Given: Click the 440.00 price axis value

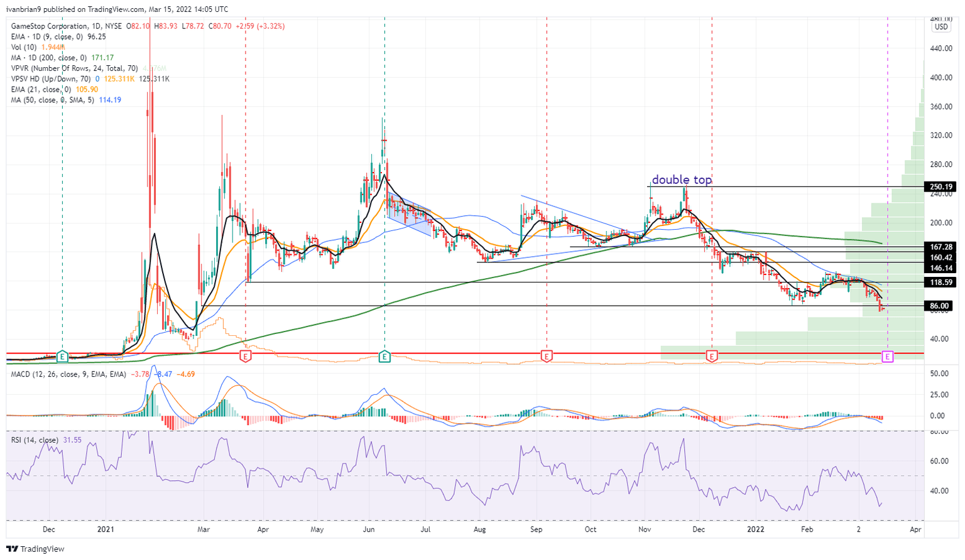Looking at the screenshot, I should point(941,48).
